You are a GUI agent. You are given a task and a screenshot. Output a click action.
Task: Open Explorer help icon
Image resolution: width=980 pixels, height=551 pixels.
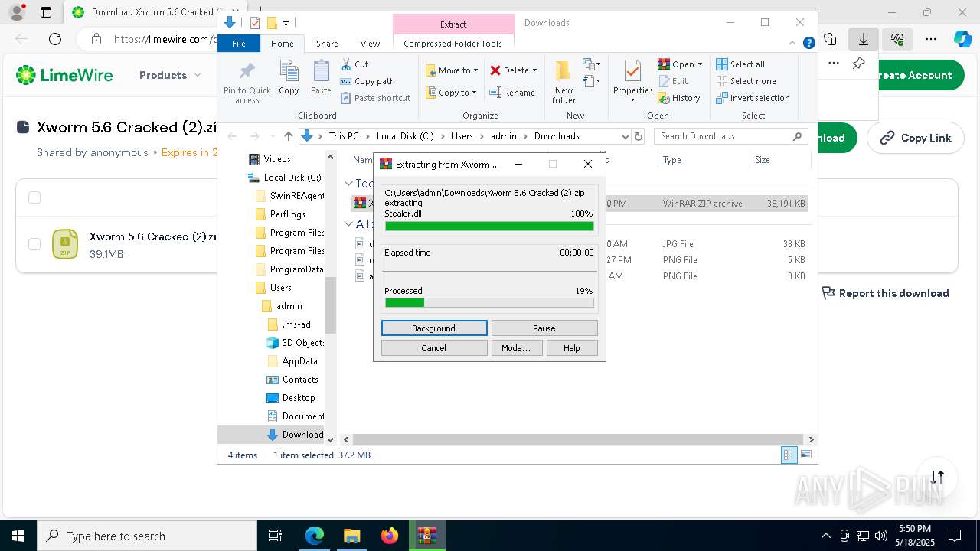808,44
